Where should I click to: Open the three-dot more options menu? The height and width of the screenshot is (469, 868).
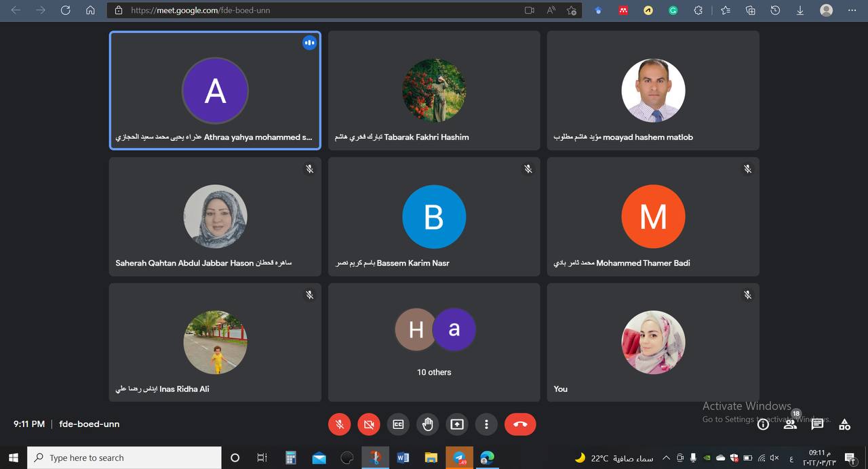[x=486, y=424]
